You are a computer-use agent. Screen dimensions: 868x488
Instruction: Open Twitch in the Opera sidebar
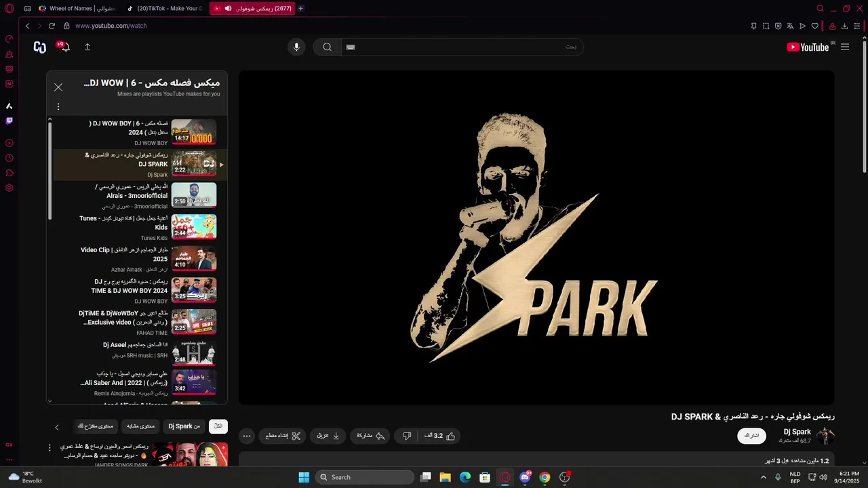9,121
